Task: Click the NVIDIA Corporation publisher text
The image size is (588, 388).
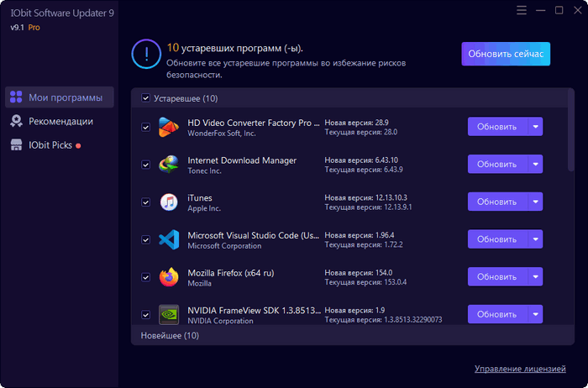Action: click(220, 321)
